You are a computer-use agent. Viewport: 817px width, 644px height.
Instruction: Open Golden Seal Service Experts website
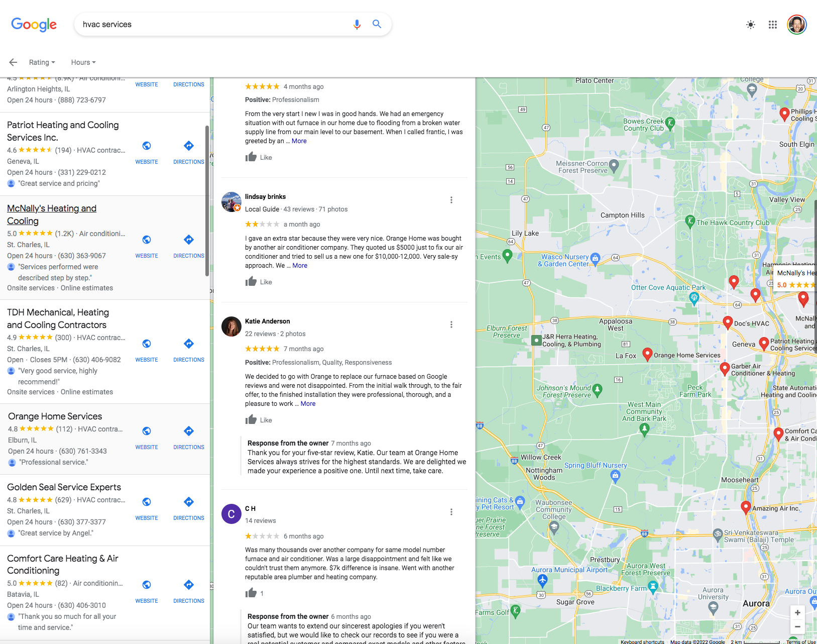pyautogui.click(x=147, y=508)
